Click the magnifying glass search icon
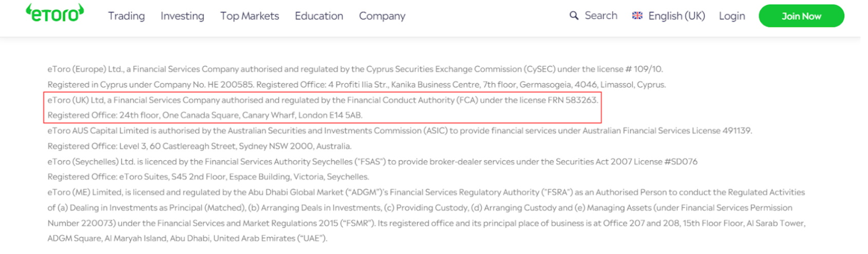This screenshot has width=868, height=254. [x=574, y=16]
